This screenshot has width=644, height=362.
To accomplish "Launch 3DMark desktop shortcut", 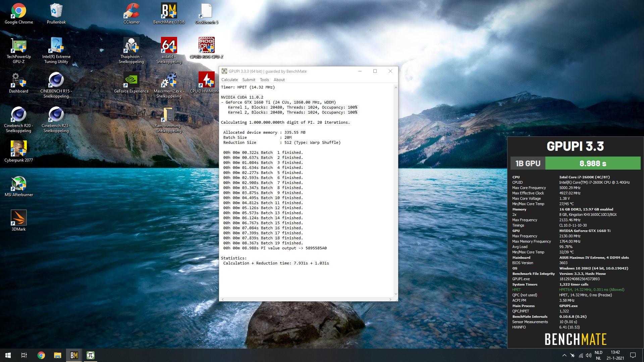I will [19, 221].
